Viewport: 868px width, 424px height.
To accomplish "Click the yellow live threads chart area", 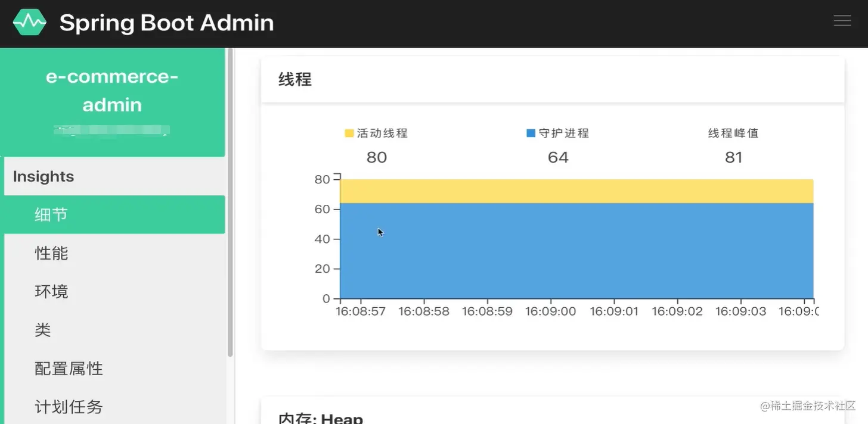I will [576, 191].
